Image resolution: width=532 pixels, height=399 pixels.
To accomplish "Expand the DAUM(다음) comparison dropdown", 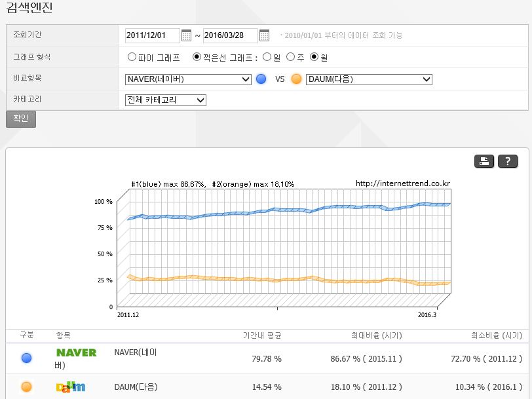I will tap(369, 79).
